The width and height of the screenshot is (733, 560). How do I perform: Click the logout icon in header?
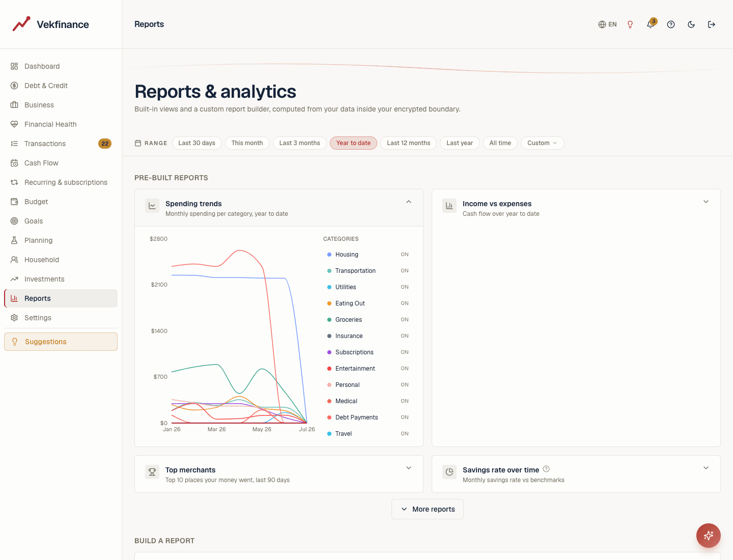(x=712, y=24)
